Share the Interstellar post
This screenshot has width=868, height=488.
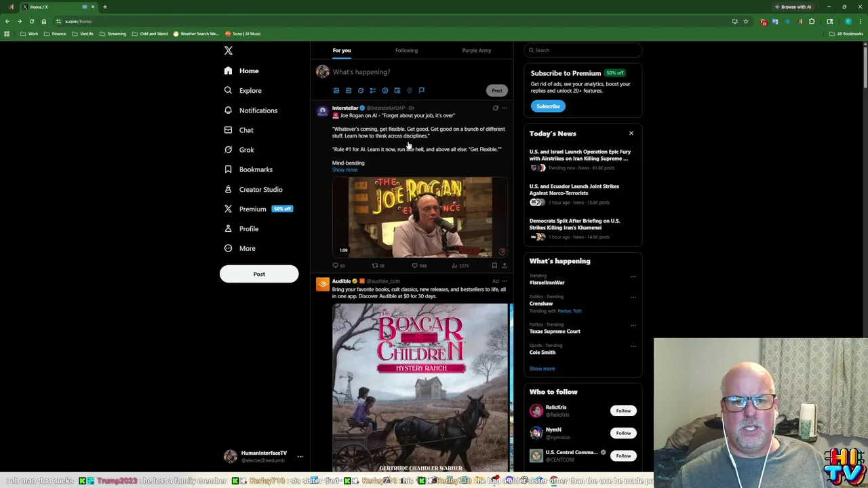pyautogui.click(x=505, y=266)
